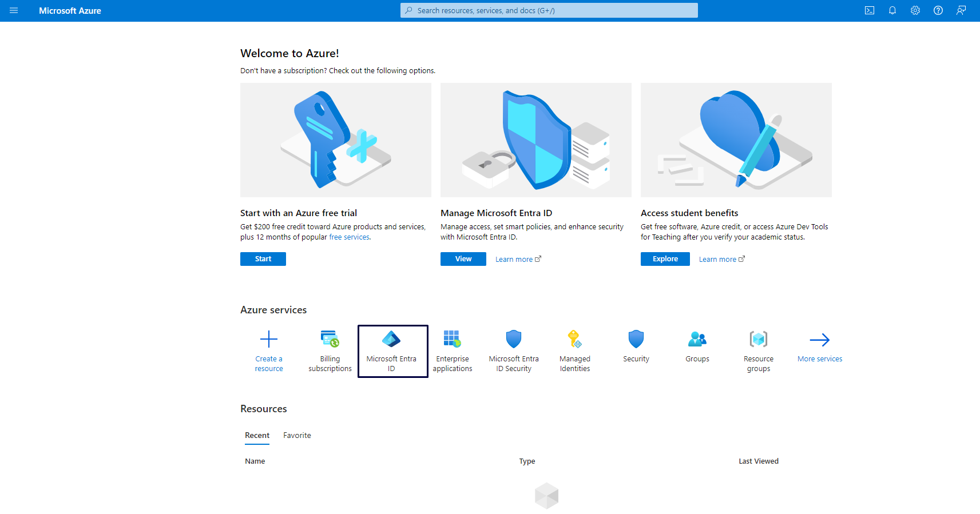Click the Feedback icon in header
980x514 pixels.
point(961,10)
